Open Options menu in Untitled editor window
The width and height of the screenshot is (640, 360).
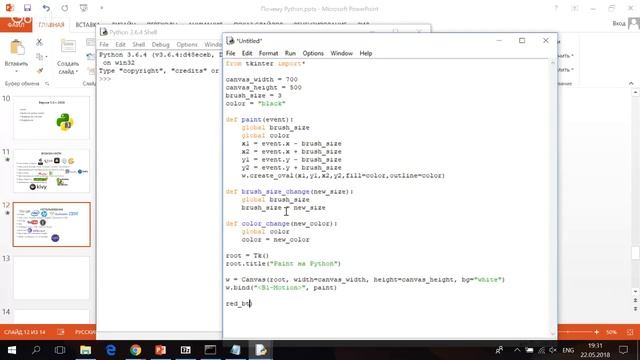(x=313, y=53)
